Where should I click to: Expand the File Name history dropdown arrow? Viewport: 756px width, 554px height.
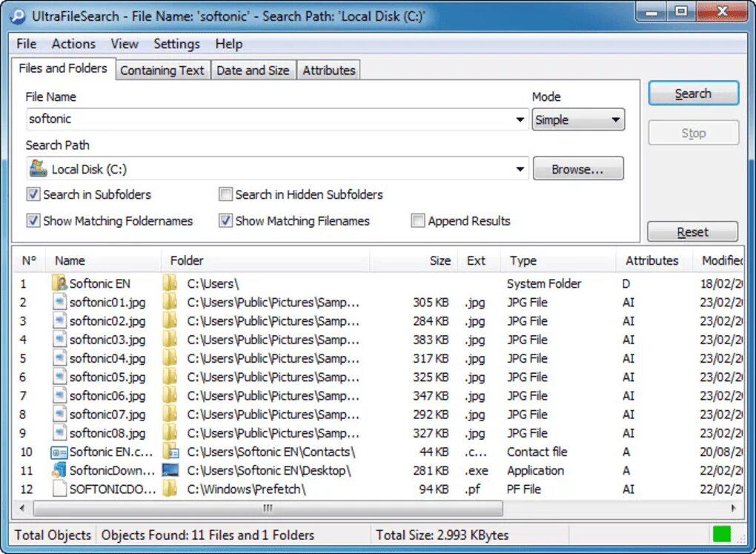(x=520, y=119)
